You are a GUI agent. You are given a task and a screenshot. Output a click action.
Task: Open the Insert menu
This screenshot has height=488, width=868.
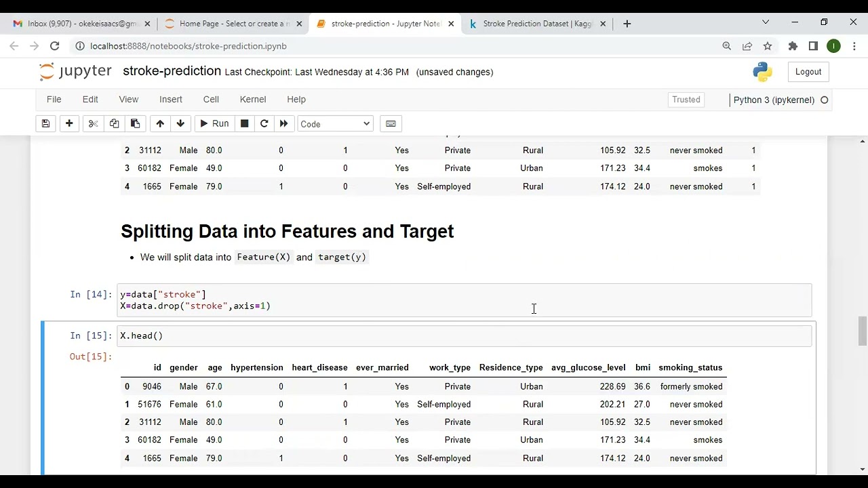click(x=171, y=99)
